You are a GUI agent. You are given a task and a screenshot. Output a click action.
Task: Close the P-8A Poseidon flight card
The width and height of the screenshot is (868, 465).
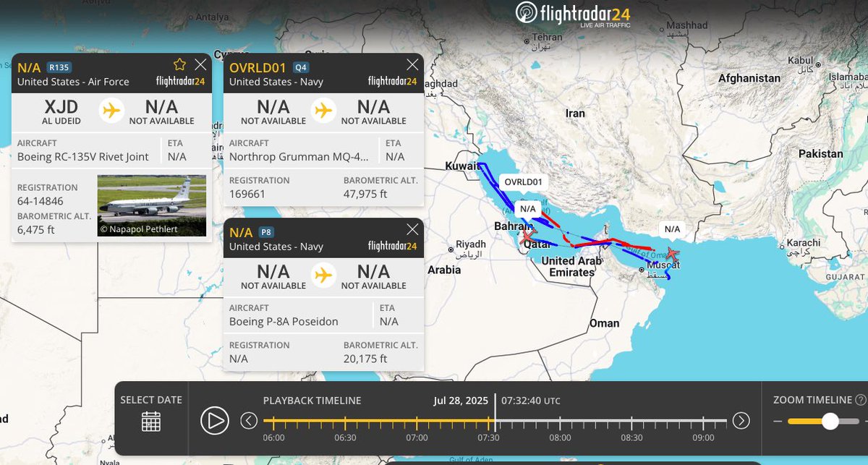pos(412,229)
